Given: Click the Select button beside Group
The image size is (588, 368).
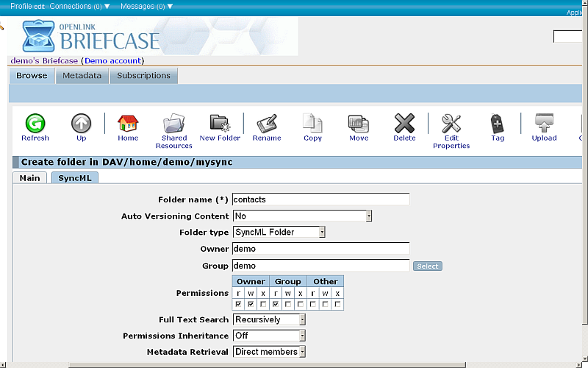Looking at the screenshot, I should [427, 266].
